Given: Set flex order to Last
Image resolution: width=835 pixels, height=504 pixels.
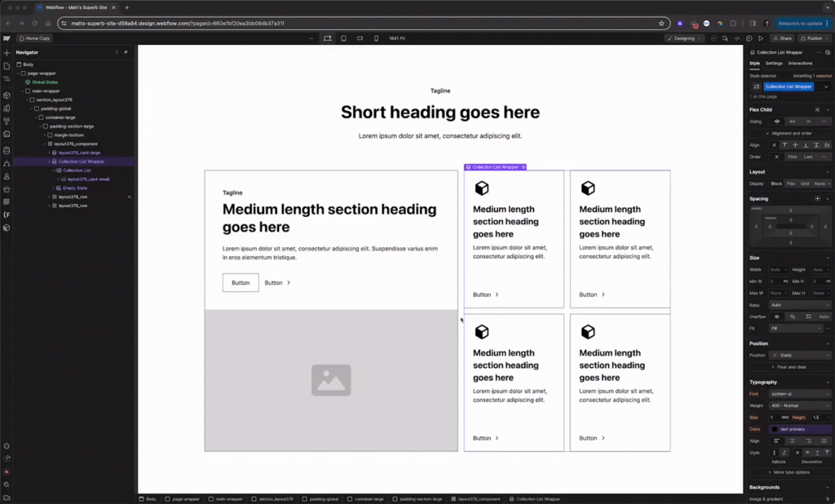Looking at the screenshot, I should coord(808,157).
